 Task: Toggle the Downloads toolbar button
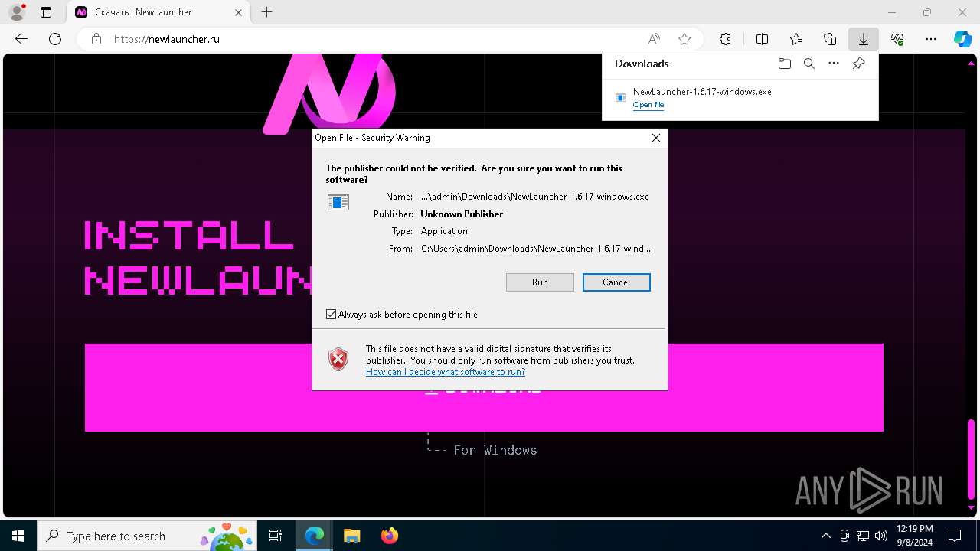(x=864, y=39)
